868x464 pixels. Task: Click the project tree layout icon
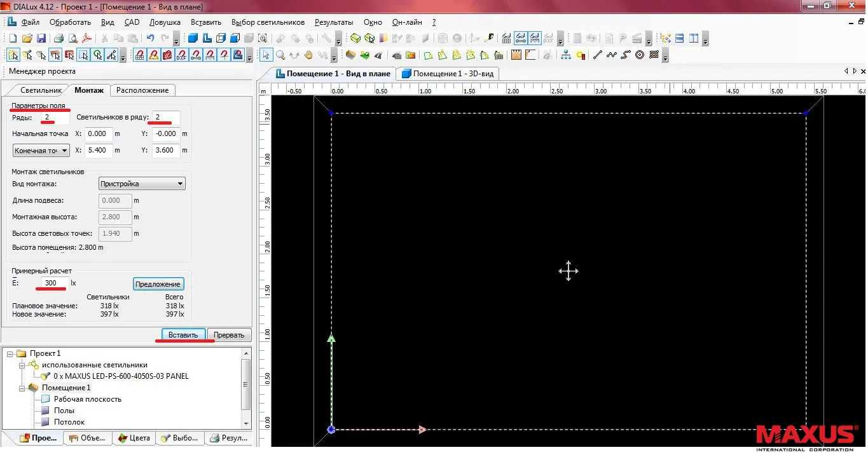click(666, 38)
